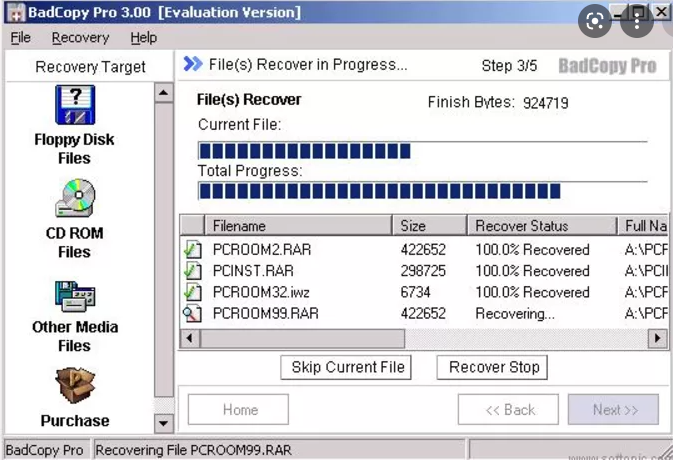Open the Recovery menu
Image resolution: width=673 pixels, height=460 pixels.
[80, 38]
